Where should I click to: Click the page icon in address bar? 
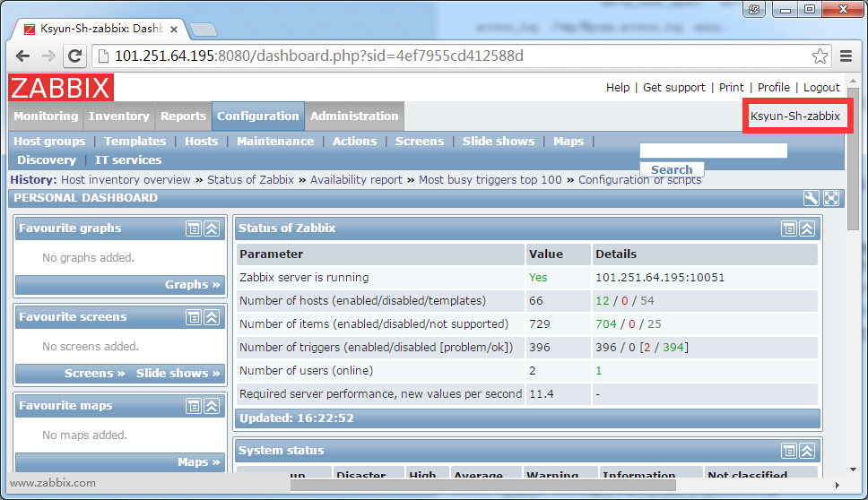103,56
